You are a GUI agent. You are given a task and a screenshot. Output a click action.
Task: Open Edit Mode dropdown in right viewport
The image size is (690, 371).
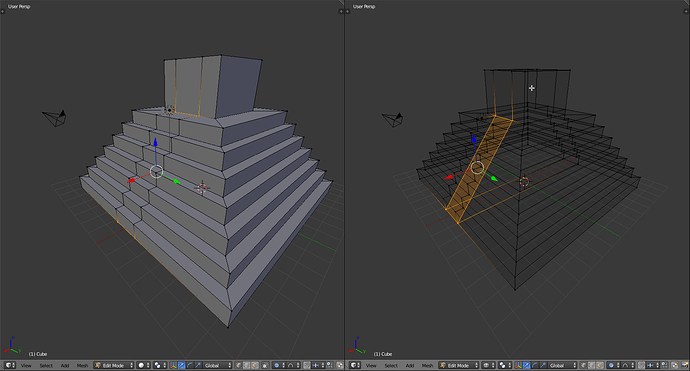pyautogui.click(x=459, y=365)
